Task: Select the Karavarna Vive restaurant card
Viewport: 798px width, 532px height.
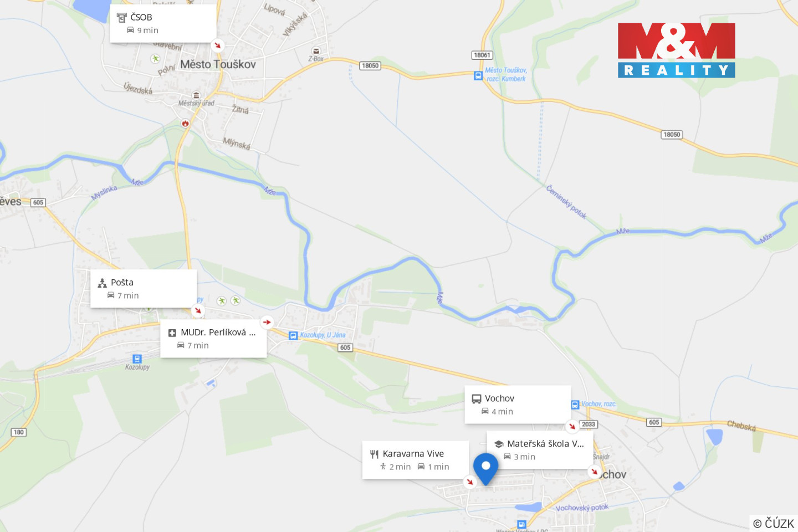Action: (x=416, y=460)
